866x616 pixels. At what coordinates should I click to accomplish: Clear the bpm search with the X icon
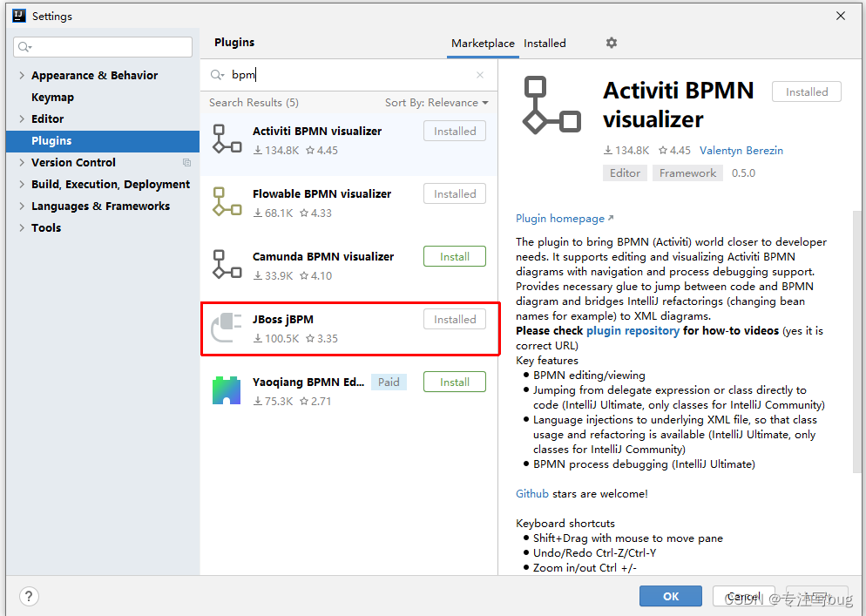pos(479,76)
